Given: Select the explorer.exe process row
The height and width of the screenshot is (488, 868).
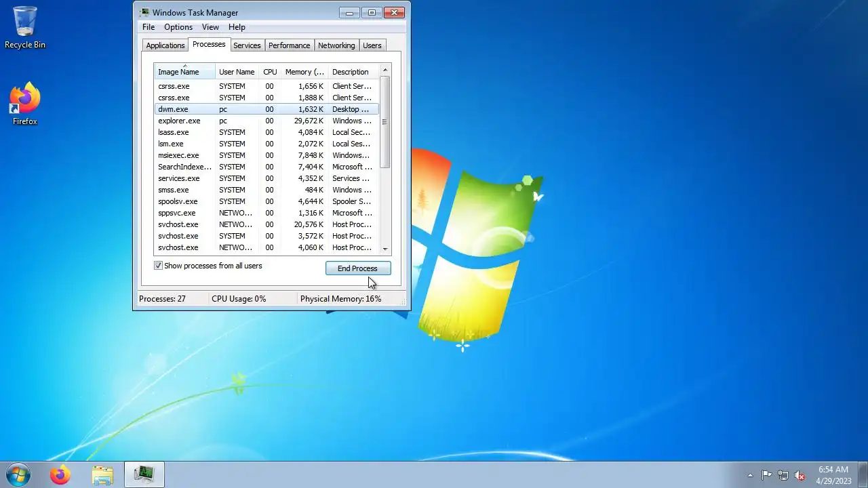Looking at the screenshot, I should point(267,121).
